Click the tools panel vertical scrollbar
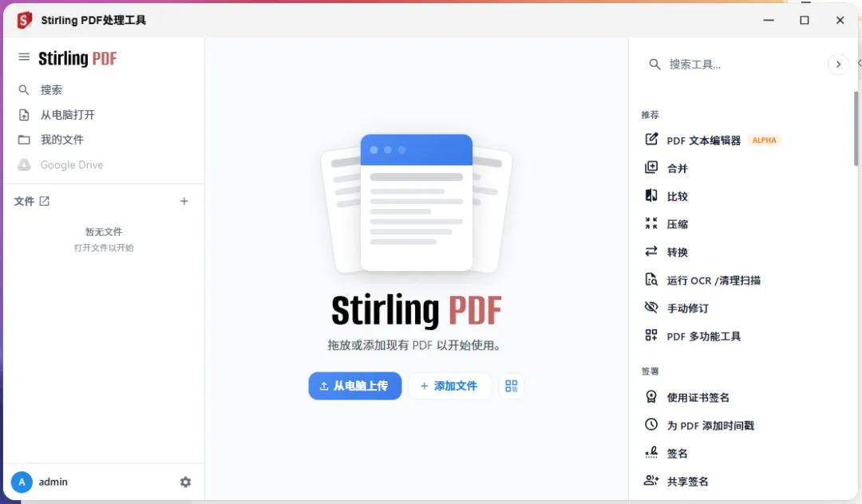Image resolution: width=862 pixels, height=504 pixels. (856, 128)
